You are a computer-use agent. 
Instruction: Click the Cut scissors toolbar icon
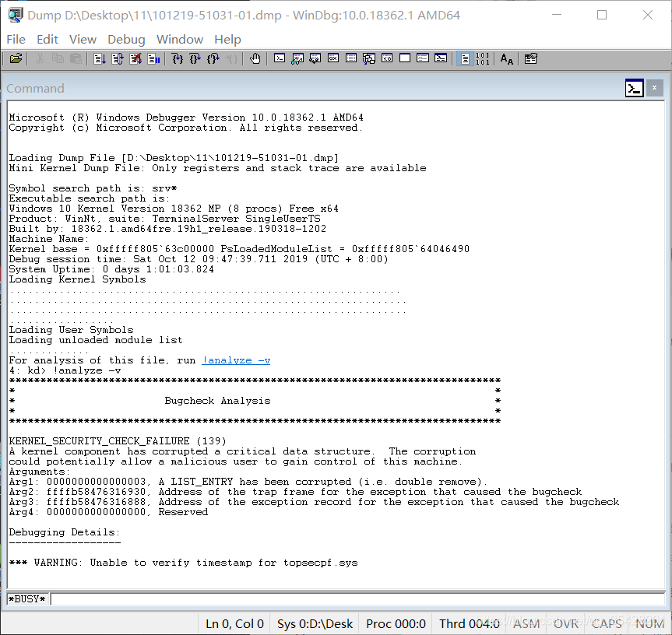40,58
